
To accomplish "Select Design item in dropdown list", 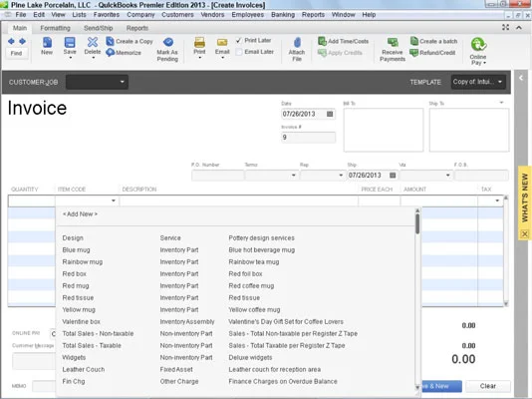I will click(73, 238).
